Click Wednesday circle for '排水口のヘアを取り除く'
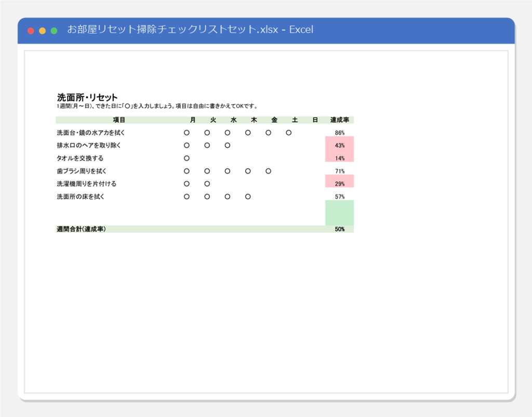Viewport: 532px width, 417px height. (228, 146)
